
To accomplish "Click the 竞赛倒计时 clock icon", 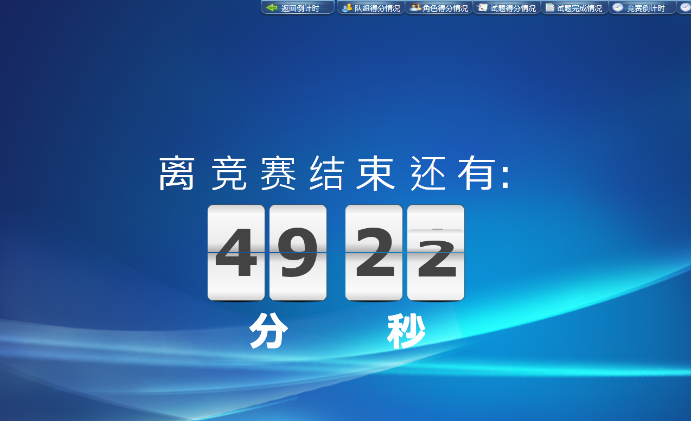I will pos(618,8).
